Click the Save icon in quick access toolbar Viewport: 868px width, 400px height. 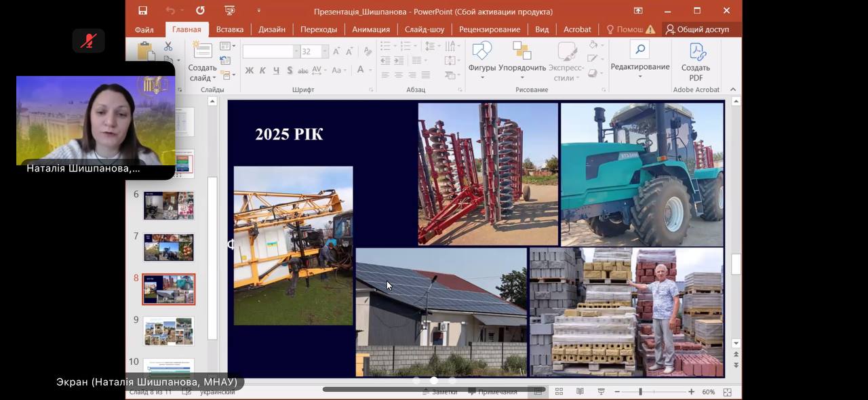142,11
